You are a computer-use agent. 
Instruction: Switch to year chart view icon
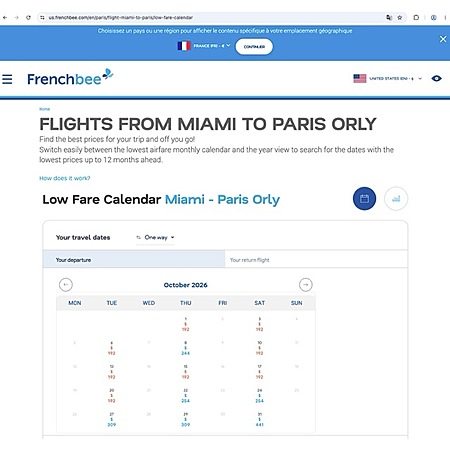tap(396, 199)
